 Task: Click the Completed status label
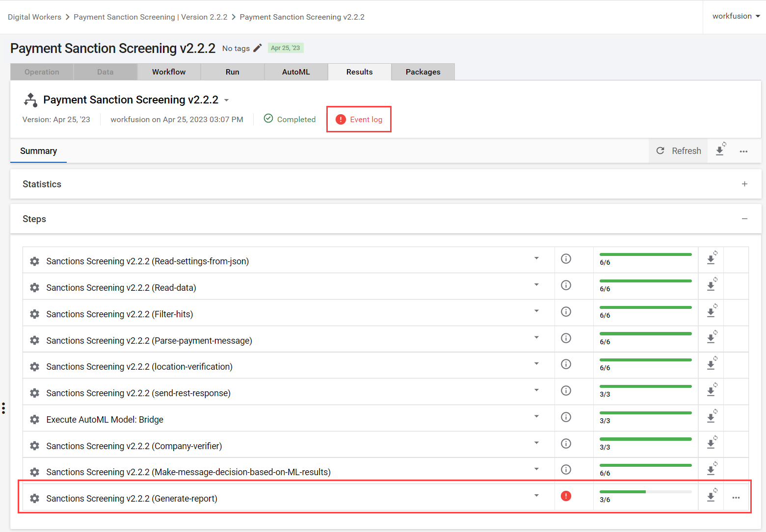coord(296,120)
